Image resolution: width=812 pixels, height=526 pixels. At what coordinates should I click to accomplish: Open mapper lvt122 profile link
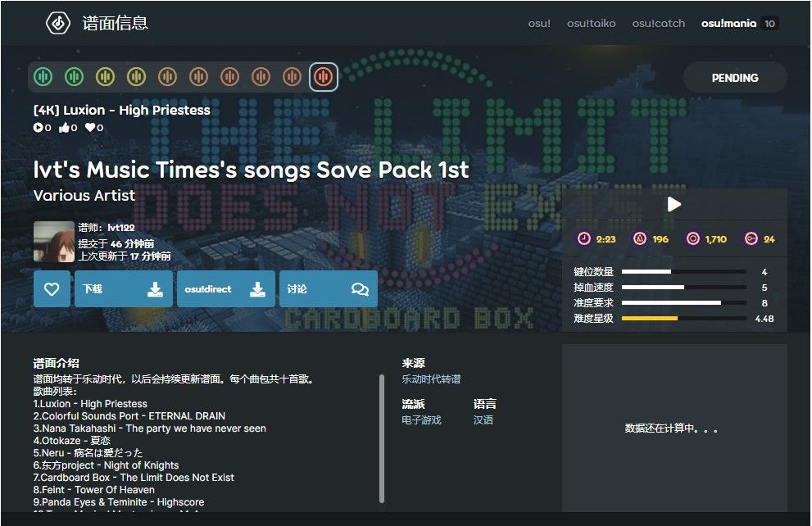(120, 227)
